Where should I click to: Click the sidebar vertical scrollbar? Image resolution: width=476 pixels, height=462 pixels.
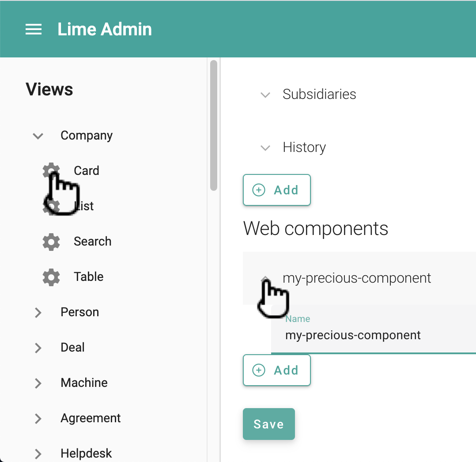click(x=214, y=126)
